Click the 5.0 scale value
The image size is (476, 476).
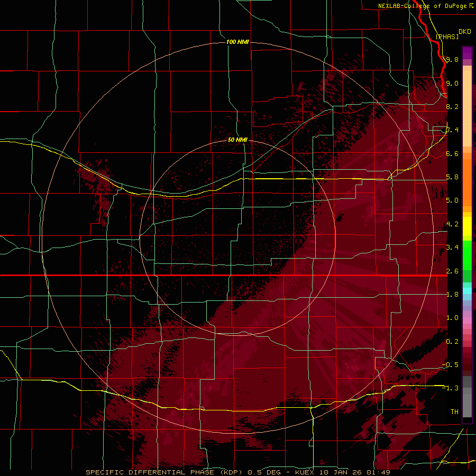(452, 200)
